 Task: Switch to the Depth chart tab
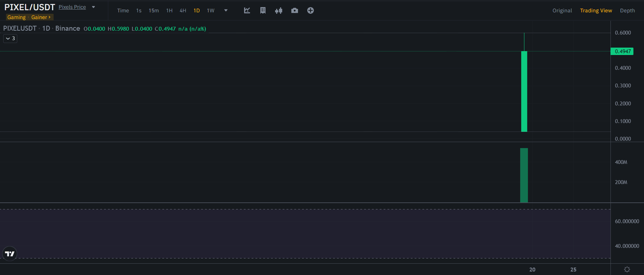(627, 11)
